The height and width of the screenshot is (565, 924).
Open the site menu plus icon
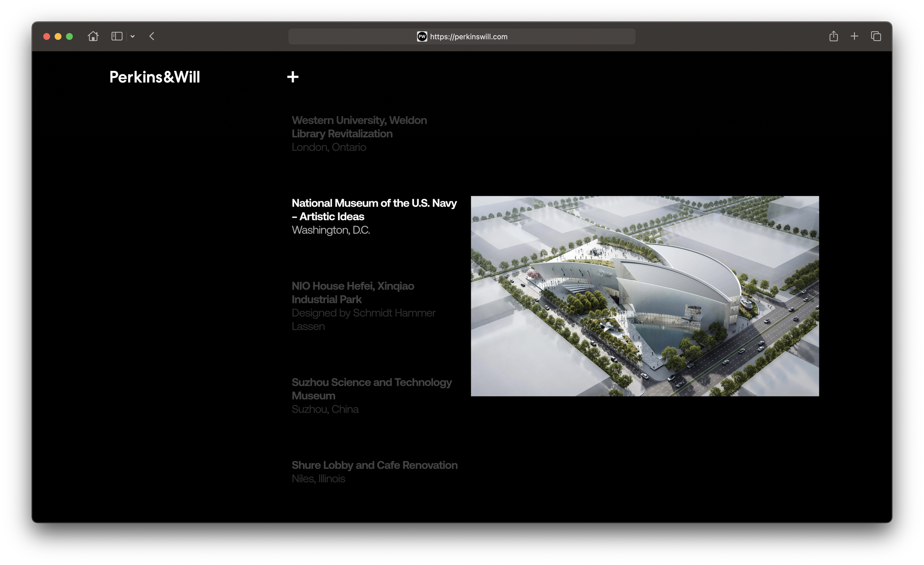(293, 77)
